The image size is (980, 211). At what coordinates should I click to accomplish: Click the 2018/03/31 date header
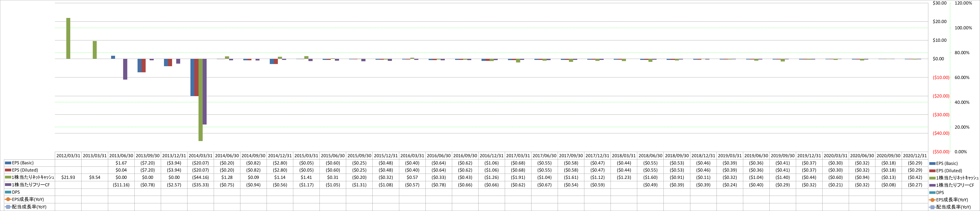624,156
